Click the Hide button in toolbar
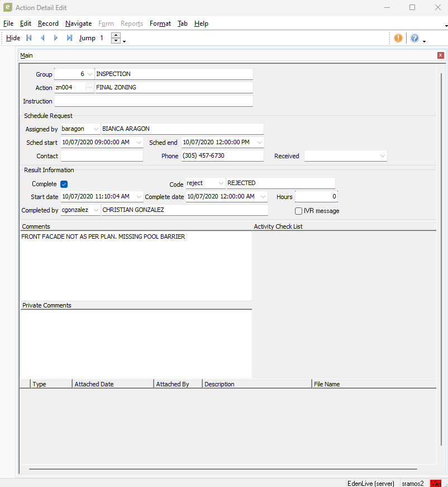The width and height of the screenshot is (448, 487). [13, 38]
